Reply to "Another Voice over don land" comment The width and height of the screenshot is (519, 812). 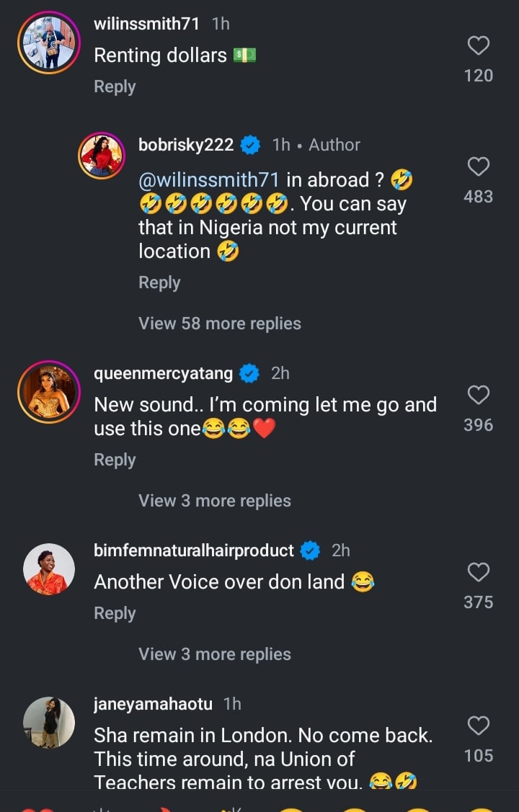[115, 613]
